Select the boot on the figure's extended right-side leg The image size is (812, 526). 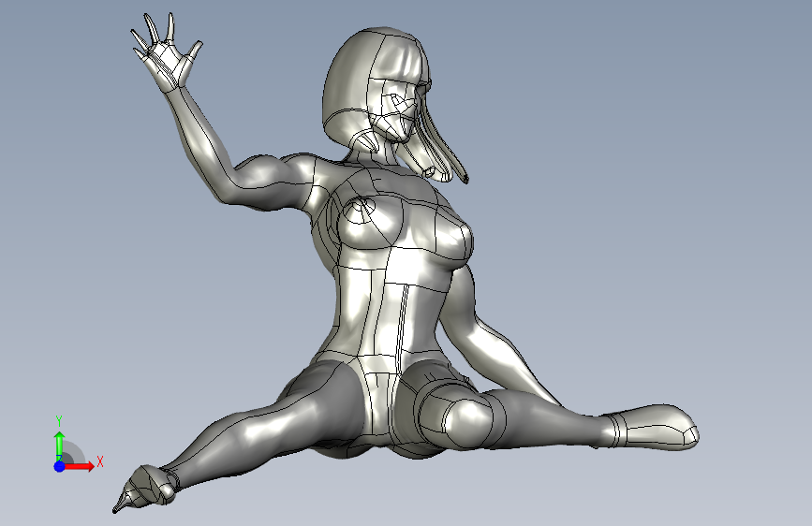650,427
